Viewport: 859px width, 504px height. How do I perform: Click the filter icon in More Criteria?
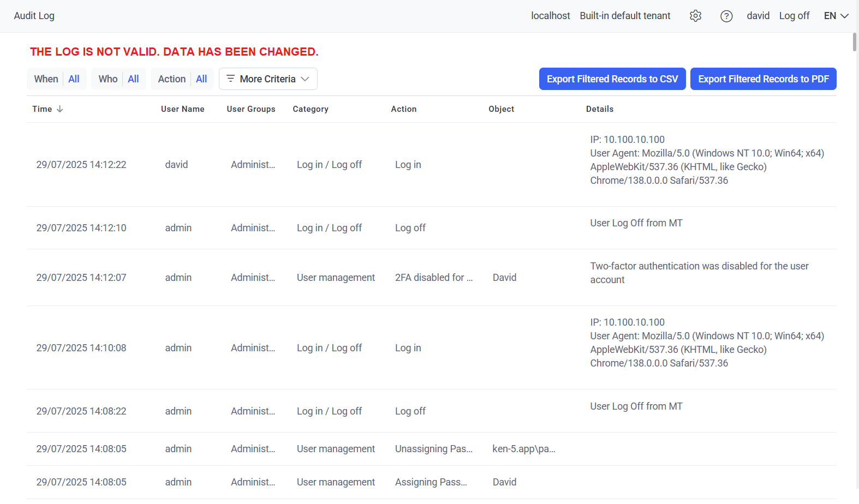[230, 79]
